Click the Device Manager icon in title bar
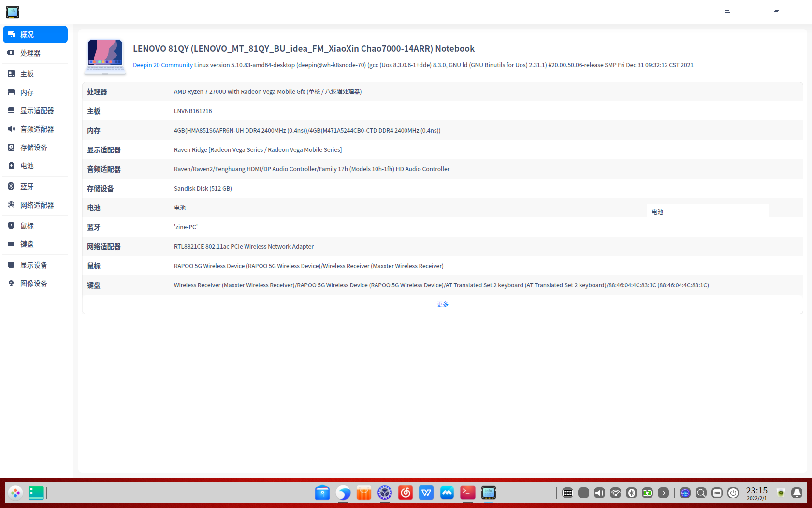Screen dimensions: 812x508 13,12
